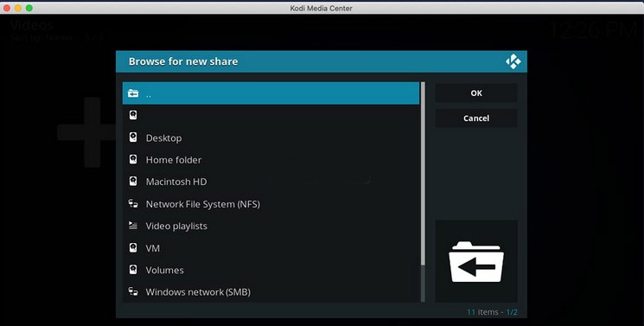Click the Macintosh HD drive icon
The height and width of the screenshot is (326, 644).
click(x=133, y=182)
